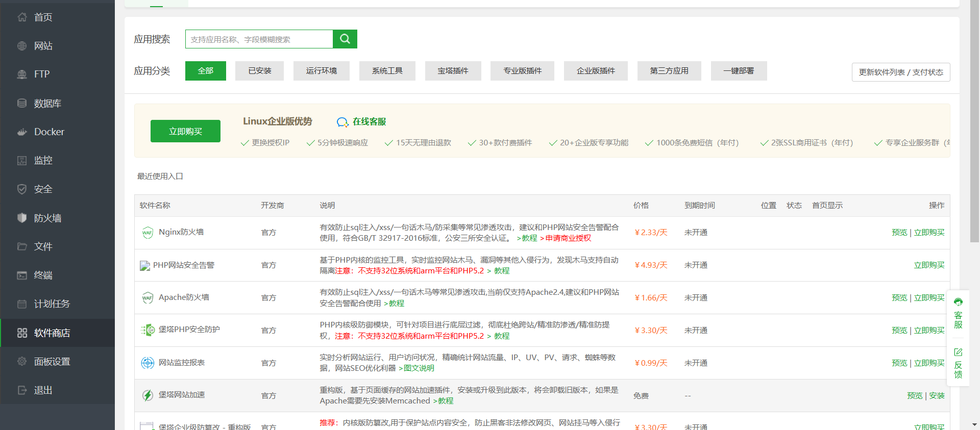Click the shield-check icon beside 安全
Viewport: 980px width, 430px height.
tap(22, 189)
